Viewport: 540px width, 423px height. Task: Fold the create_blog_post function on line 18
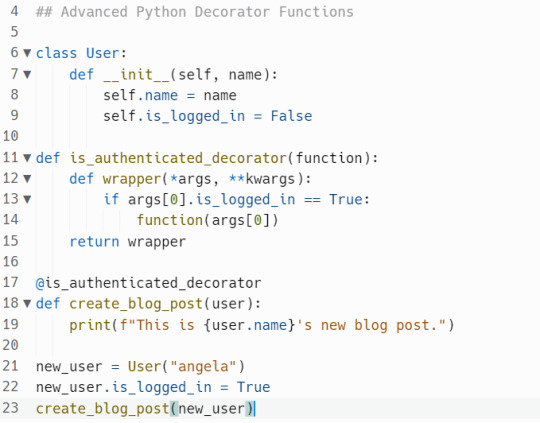[x=27, y=303]
